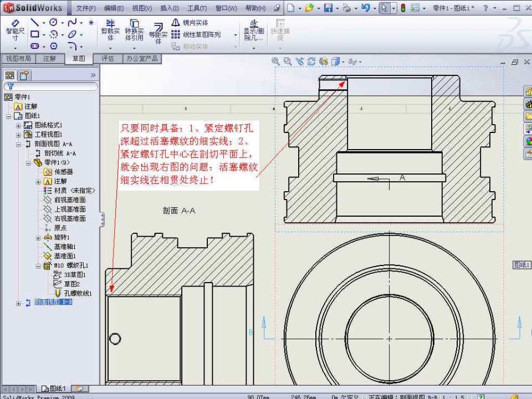Screen dimensions: 532x399
Task: Create a new document
Action: 291,7
